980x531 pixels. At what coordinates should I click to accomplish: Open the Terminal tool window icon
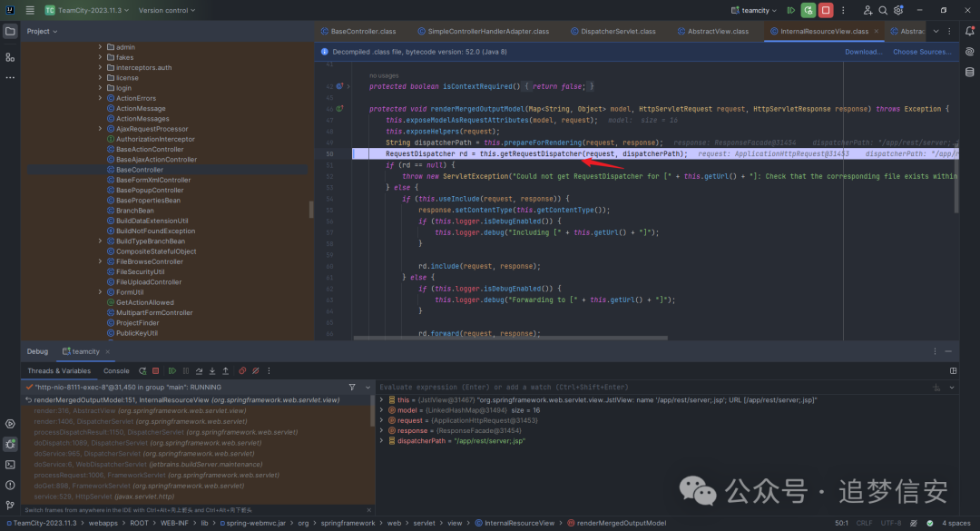(10, 465)
